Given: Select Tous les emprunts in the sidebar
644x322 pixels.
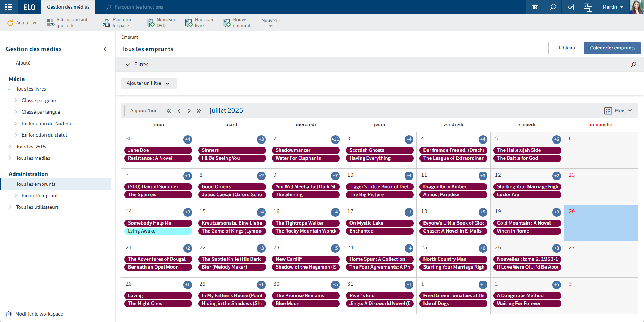Looking at the screenshot, I should [x=56, y=184].
